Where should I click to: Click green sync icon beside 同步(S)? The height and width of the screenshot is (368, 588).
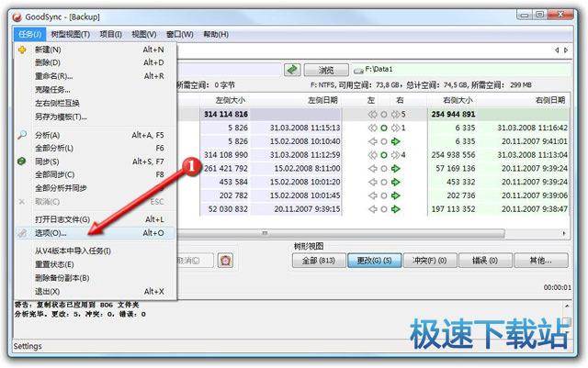tap(22, 162)
